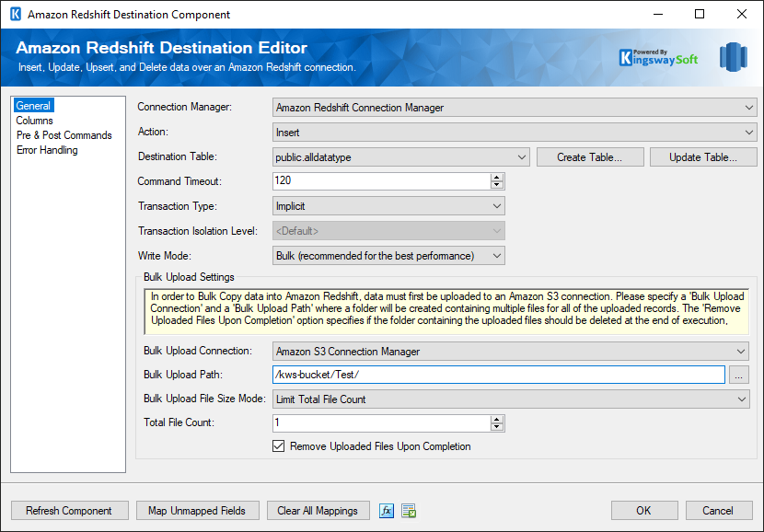Click the KingswaySoft logo
764x532 pixels.
pyautogui.click(x=658, y=57)
